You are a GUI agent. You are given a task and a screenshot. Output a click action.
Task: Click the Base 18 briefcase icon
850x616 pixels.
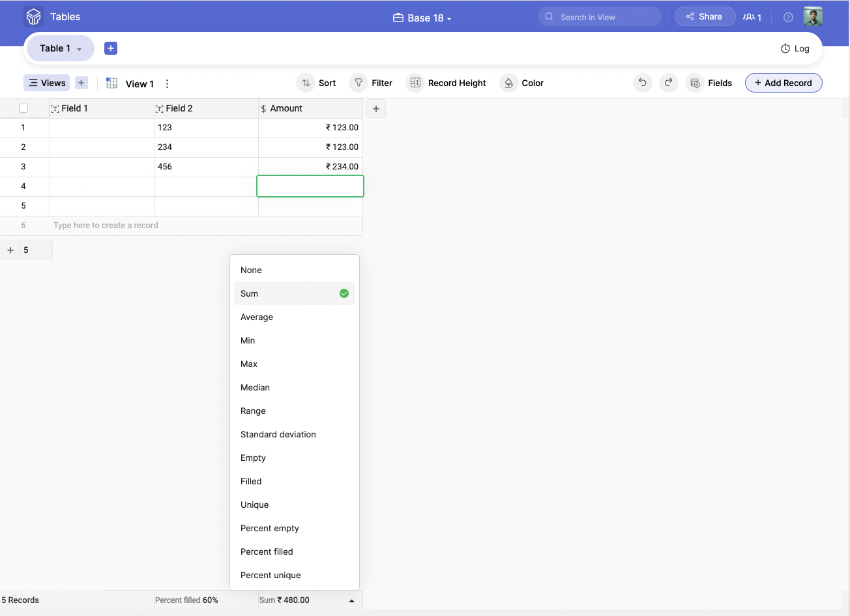point(398,18)
